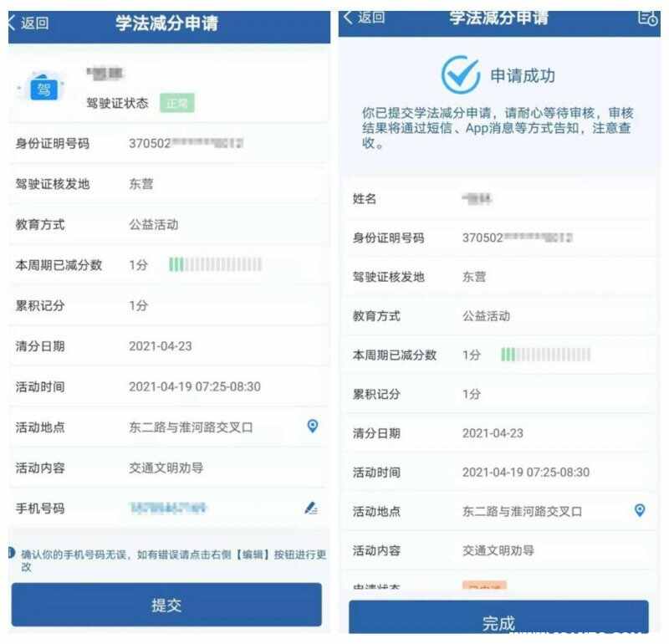Select the blurred phone number field
The image size is (669, 644).
tap(168, 508)
